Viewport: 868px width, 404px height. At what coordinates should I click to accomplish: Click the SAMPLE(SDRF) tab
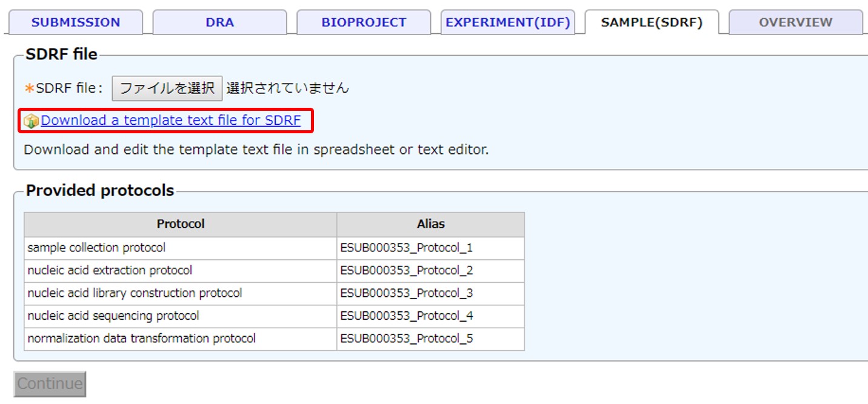652,22
